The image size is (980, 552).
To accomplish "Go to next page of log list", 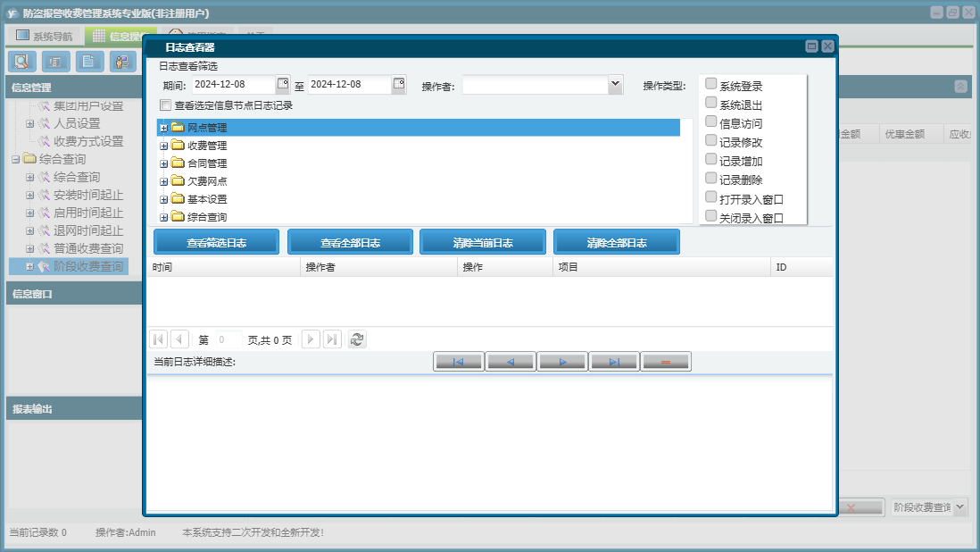I will pyautogui.click(x=311, y=339).
